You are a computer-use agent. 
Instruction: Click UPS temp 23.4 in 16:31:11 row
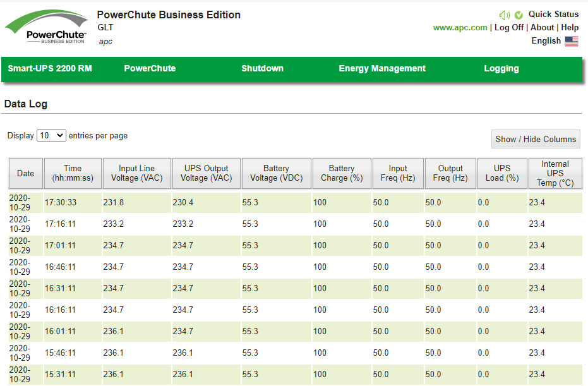[537, 289]
